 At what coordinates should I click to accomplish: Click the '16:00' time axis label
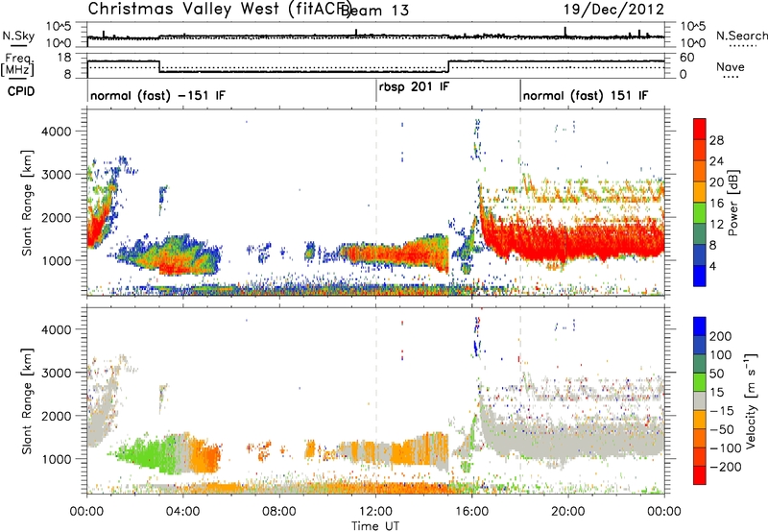pos(471,512)
